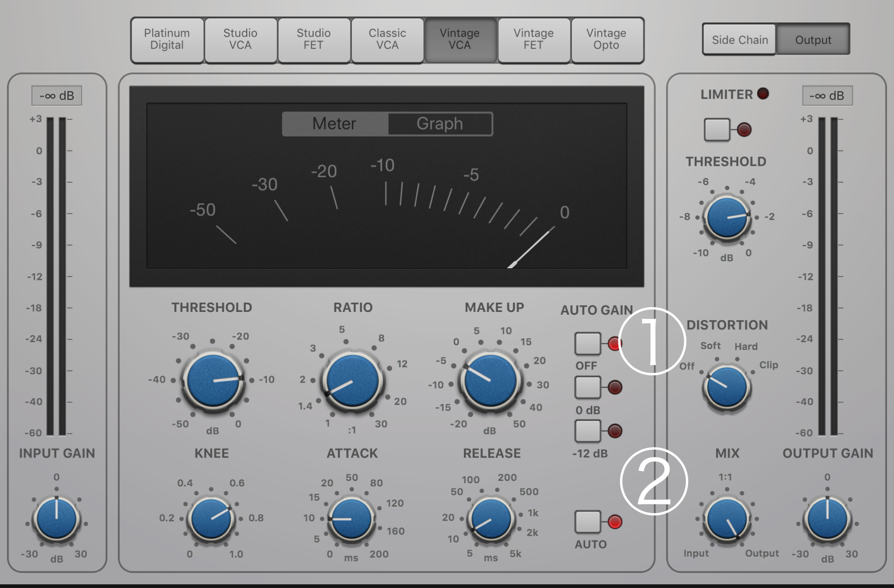Click the input level dB readout
Screen dimensions: 894x588
(57, 96)
